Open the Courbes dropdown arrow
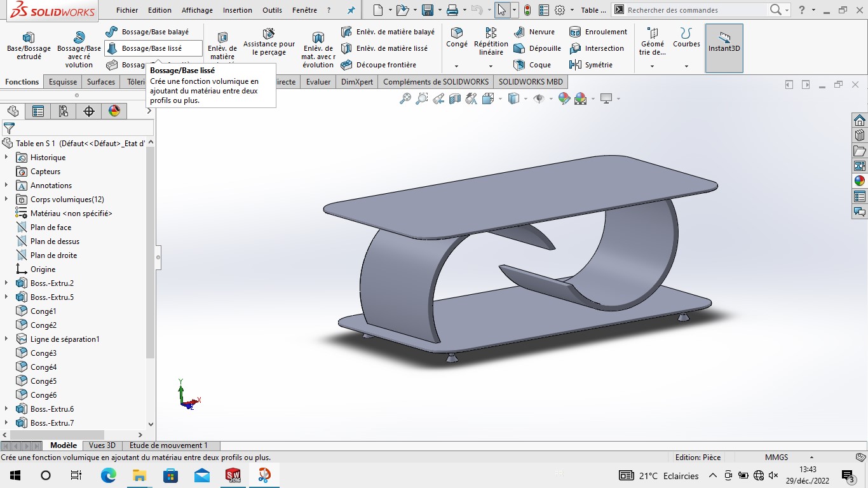Viewport: 868px width, 488px height. [x=686, y=66]
